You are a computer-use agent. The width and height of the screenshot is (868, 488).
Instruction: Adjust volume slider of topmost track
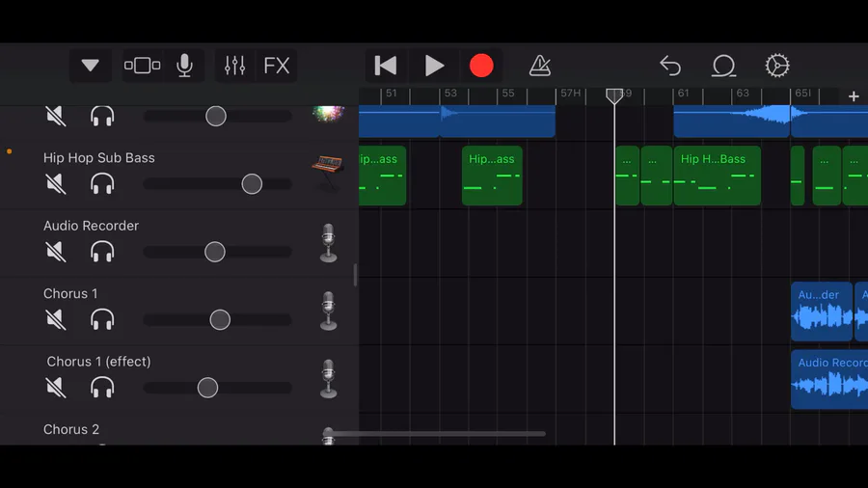217,116
